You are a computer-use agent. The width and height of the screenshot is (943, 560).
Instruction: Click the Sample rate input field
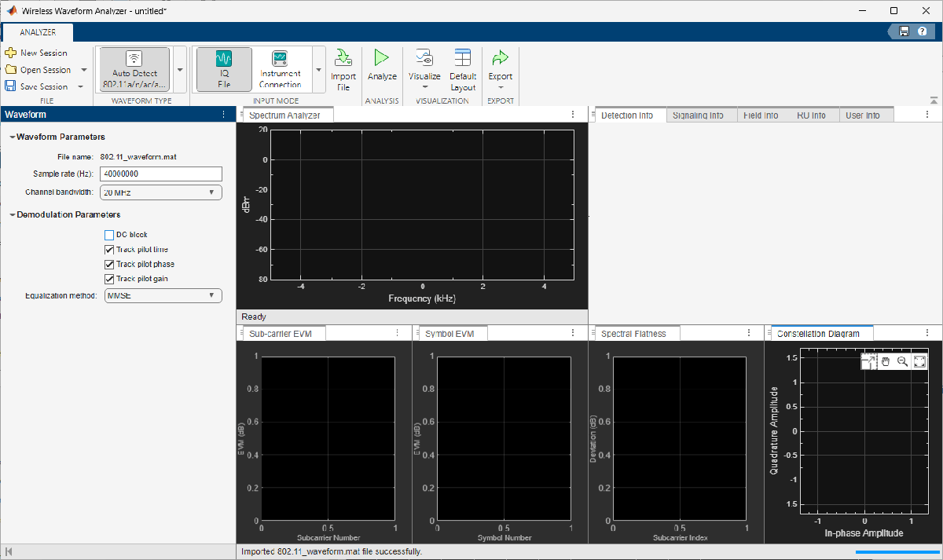pos(162,174)
